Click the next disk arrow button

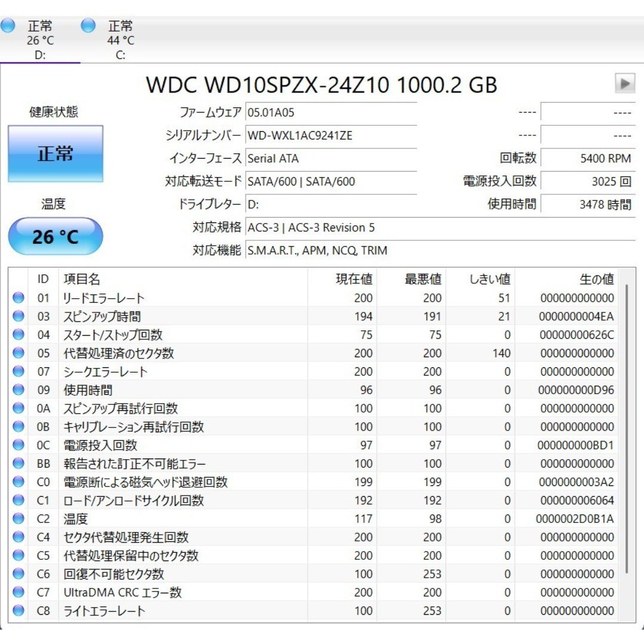click(625, 83)
